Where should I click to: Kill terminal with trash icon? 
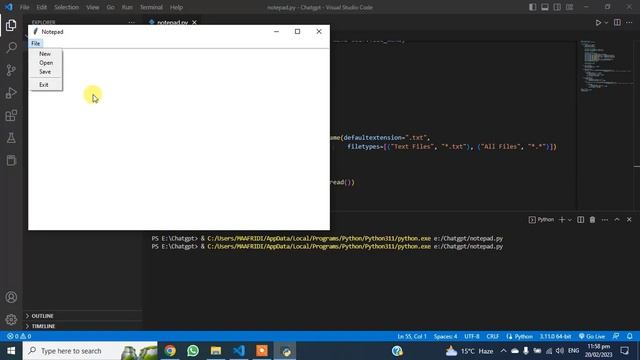(x=592, y=220)
